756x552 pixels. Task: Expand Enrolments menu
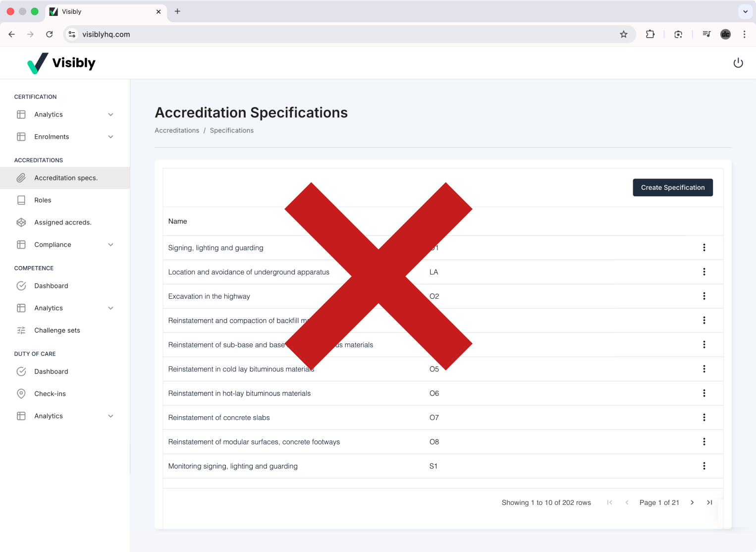(x=65, y=137)
